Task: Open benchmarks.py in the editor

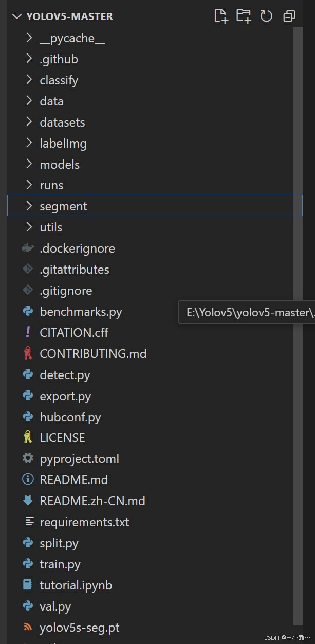Action: [81, 311]
